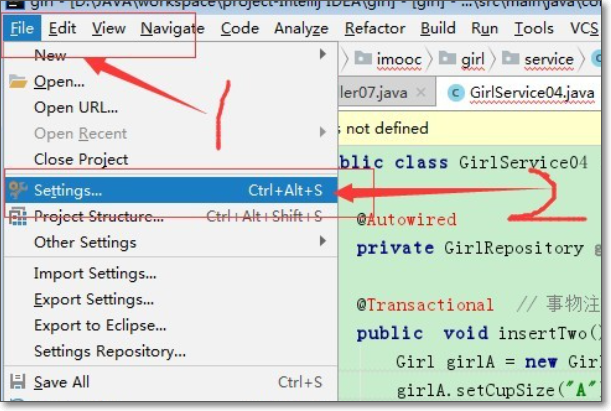Close the ler07.java editor tab
The height and width of the screenshot is (411, 611).
coord(421,93)
